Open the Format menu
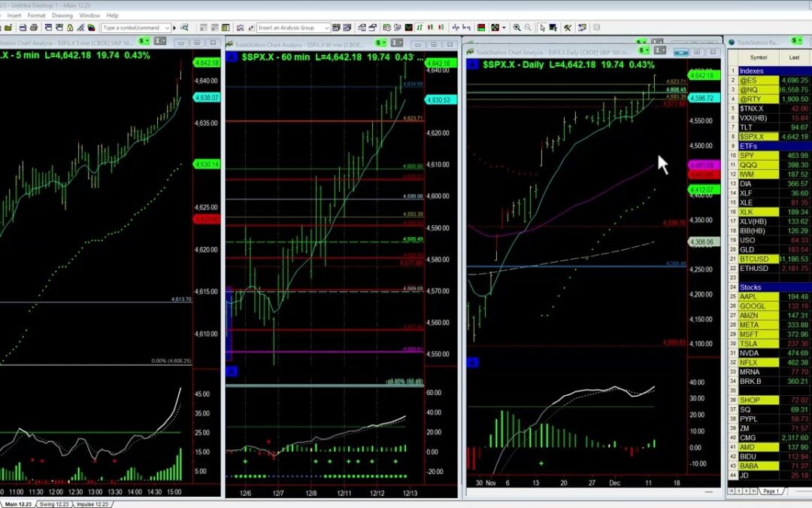 click(x=36, y=15)
